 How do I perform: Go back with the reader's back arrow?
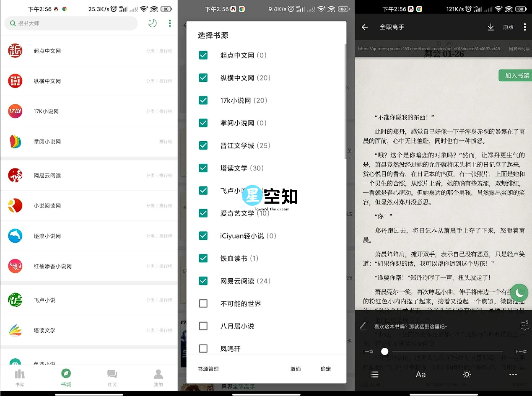coord(364,27)
